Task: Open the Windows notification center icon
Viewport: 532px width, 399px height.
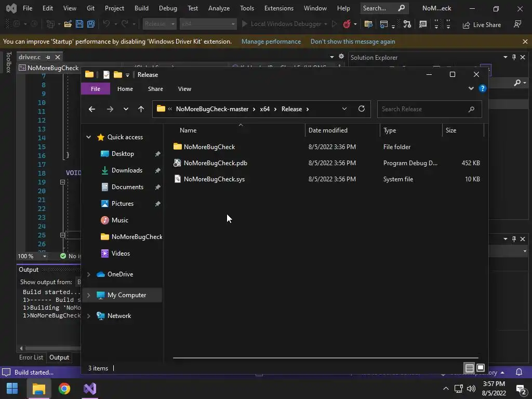Action: pos(521,389)
